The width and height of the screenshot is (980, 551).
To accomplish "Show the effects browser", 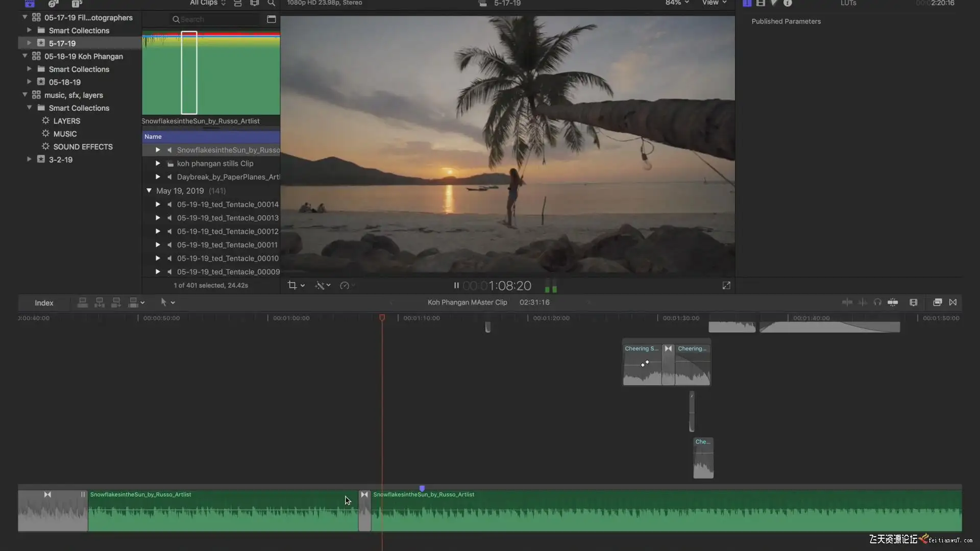I will pyautogui.click(x=937, y=303).
